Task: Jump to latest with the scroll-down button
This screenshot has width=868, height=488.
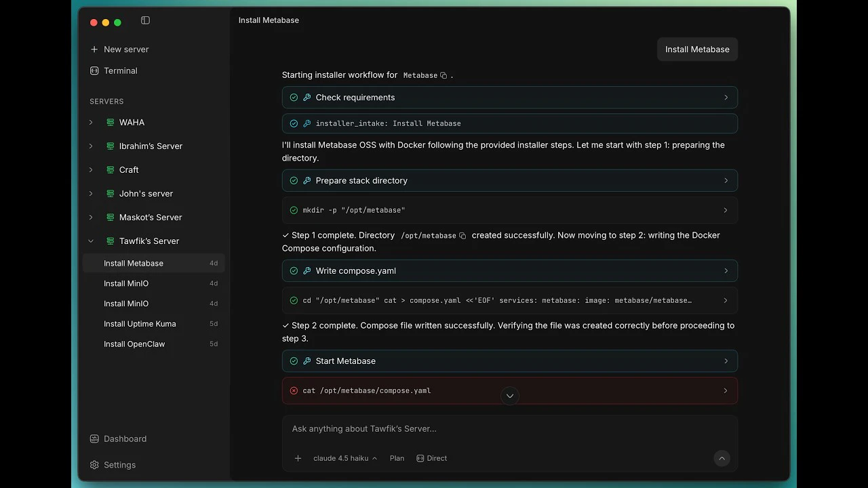Action: [x=510, y=396]
